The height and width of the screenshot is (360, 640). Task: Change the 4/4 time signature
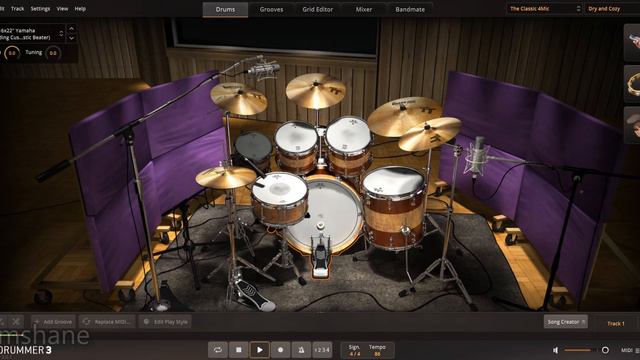pos(354,354)
